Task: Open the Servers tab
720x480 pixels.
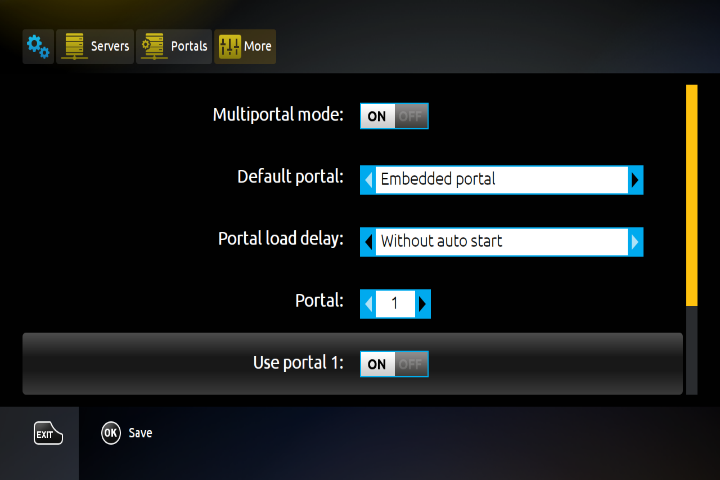Action: [x=95, y=46]
